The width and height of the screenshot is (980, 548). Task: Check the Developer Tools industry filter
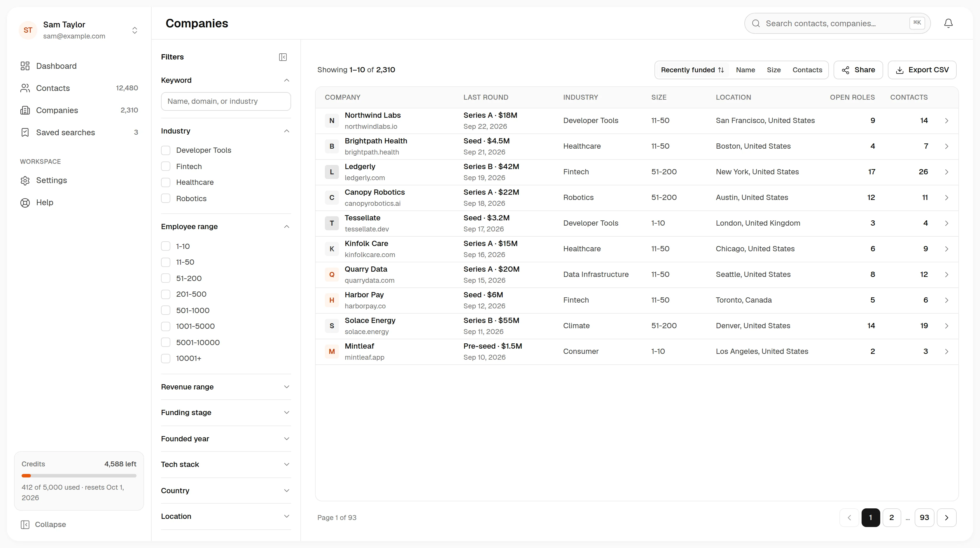pyautogui.click(x=165, y=150)
